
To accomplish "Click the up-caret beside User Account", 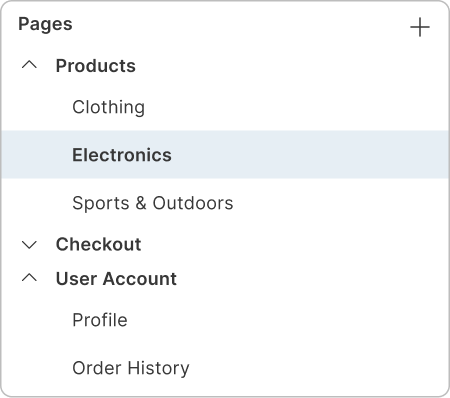I will pos(29,278).
